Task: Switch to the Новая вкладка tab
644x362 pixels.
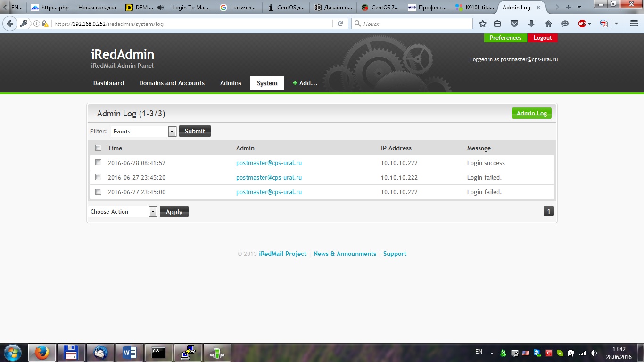Action: point(97,8)
